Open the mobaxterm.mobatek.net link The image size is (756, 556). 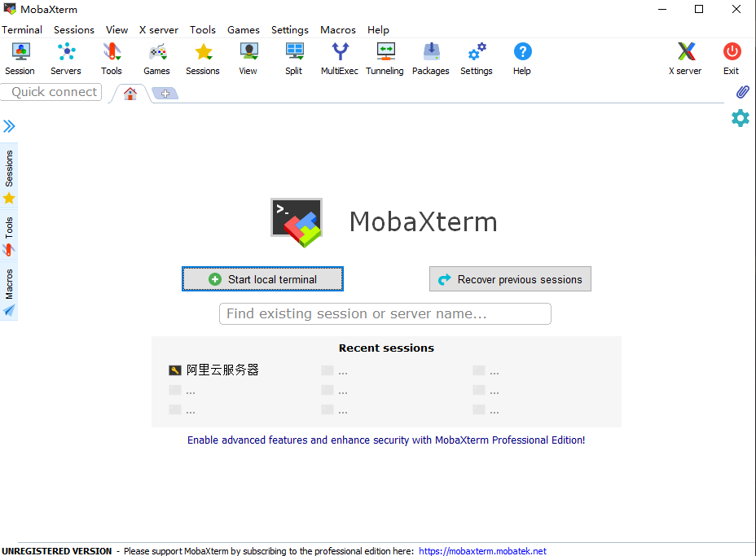coord(482,550)
